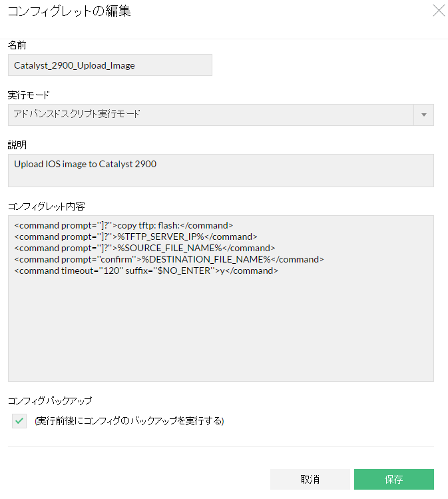Click the 保存 button
Screen dimensions: 448x499
coord(393,480)
